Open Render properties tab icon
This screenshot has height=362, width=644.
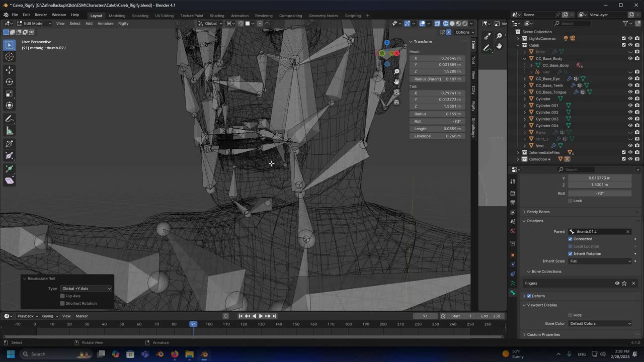[x=513, y=193]
